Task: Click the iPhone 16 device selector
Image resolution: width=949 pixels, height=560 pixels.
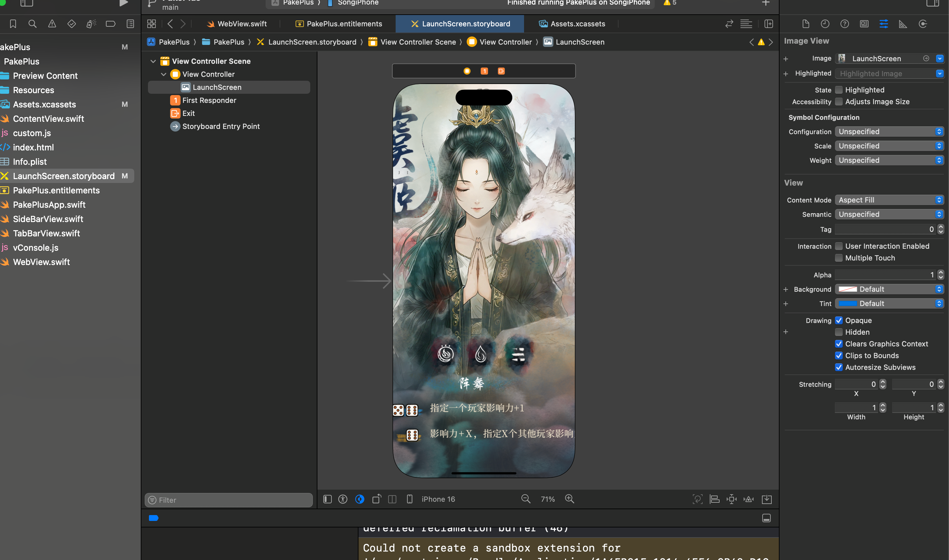Action: point(438,499)
